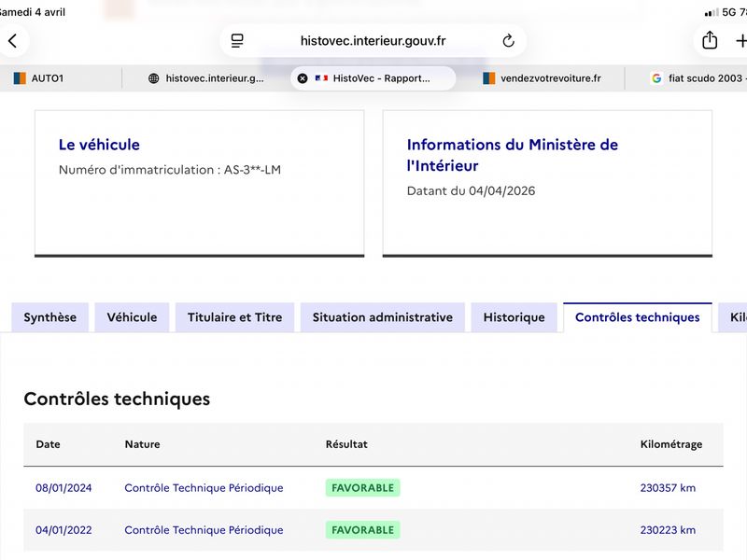Click the 230357 km mileage entry
This screenshot has width=747, height=560.
coord(668,488)
